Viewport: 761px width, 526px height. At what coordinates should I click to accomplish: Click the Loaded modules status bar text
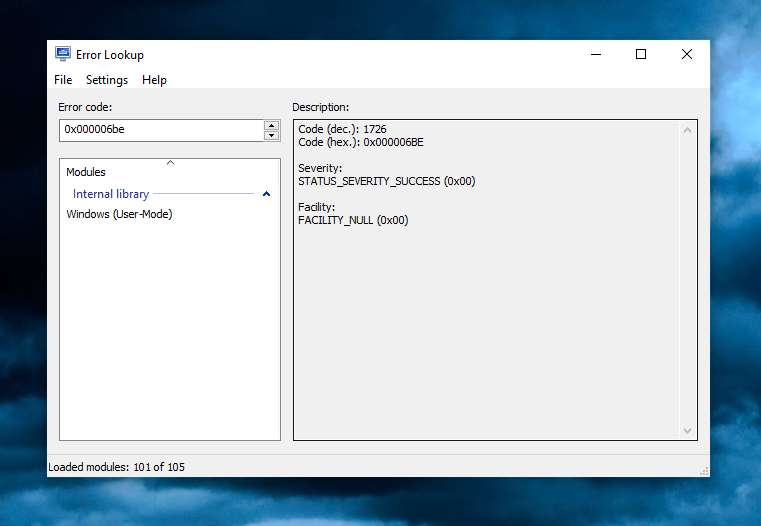(116, 467)
